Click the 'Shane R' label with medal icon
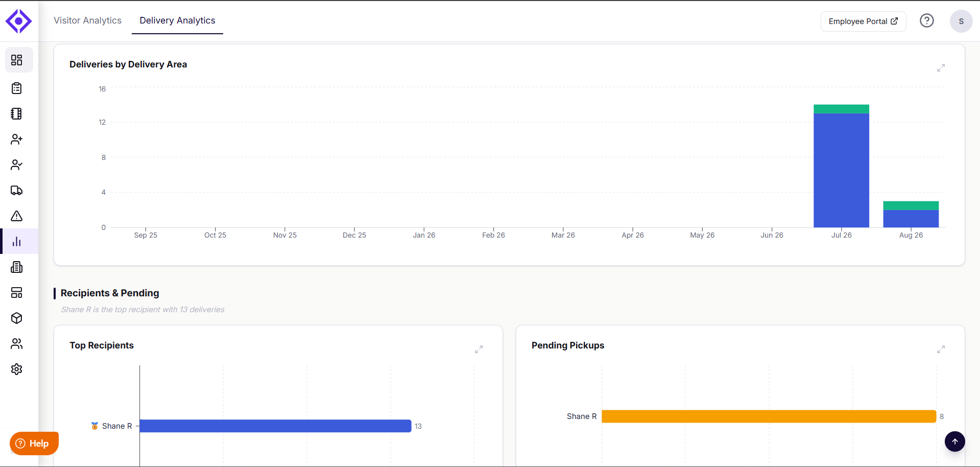This screenshot has width=980, height=467. [x=111, y=426]
